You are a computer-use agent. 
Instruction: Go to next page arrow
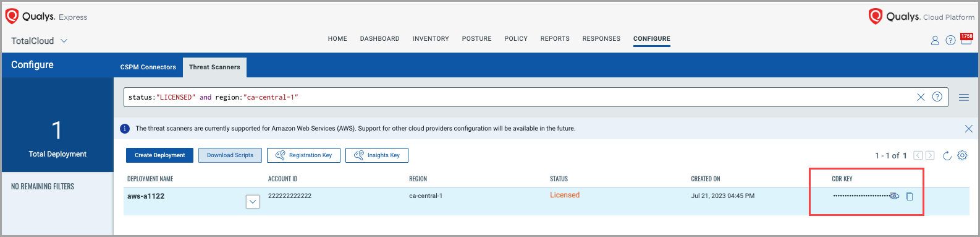point(930,155)
